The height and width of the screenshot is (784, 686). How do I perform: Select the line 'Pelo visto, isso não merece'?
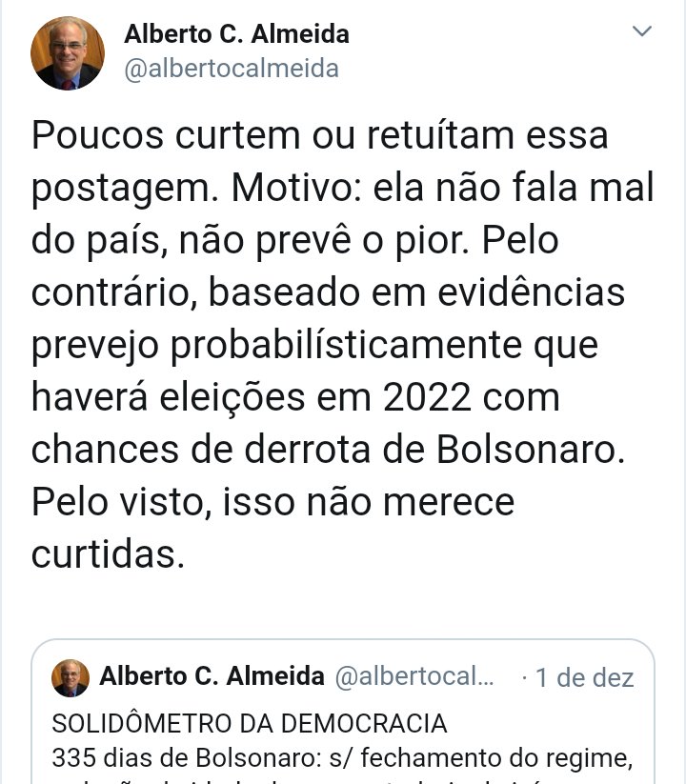273,502
